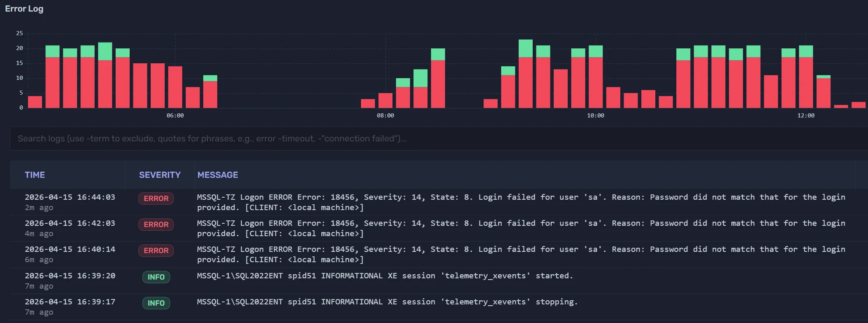Select the INFO badge on the 16:39:20 entry
The height and width of the screenshot is (323, 868).
(156, 277)
